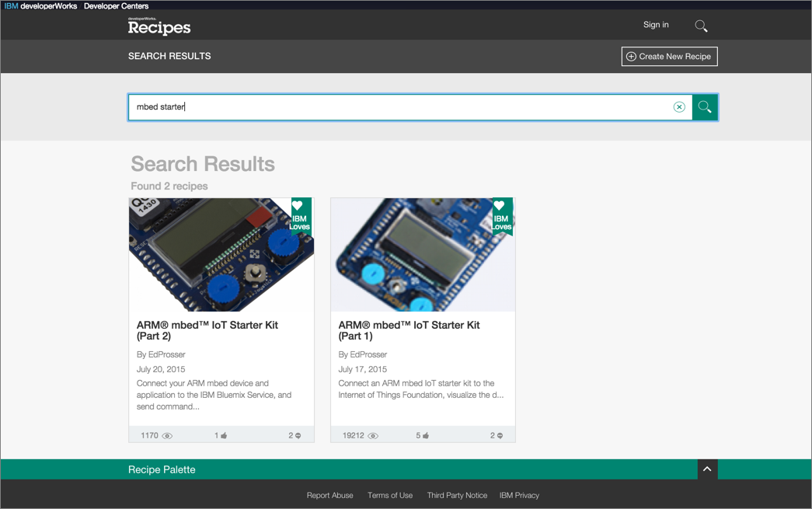
Task: Click the thumbs-up icon on Part 2 card
Action: [x=224, y=436]
